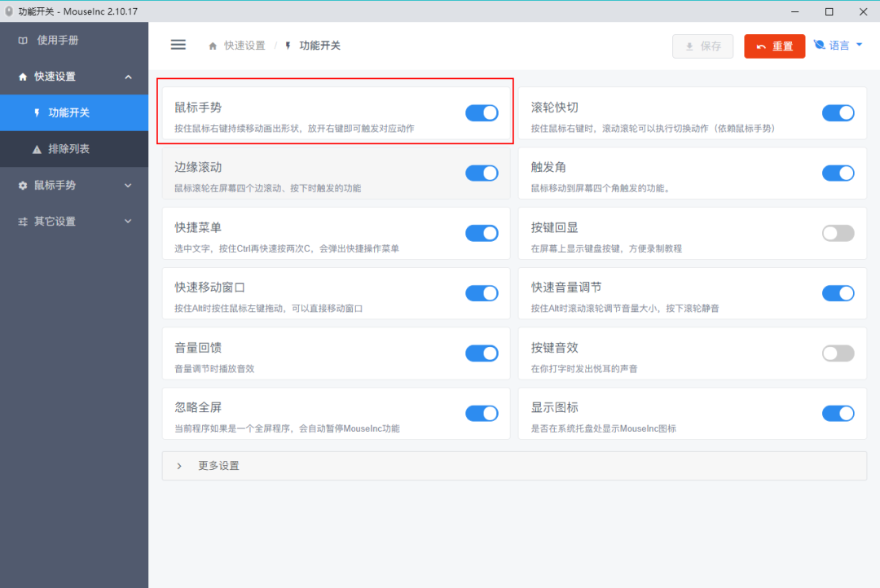Click description 鼠标移动到屏幕四个角触发的功能
This screenshot has width=880, height=588.
(601, 188)
